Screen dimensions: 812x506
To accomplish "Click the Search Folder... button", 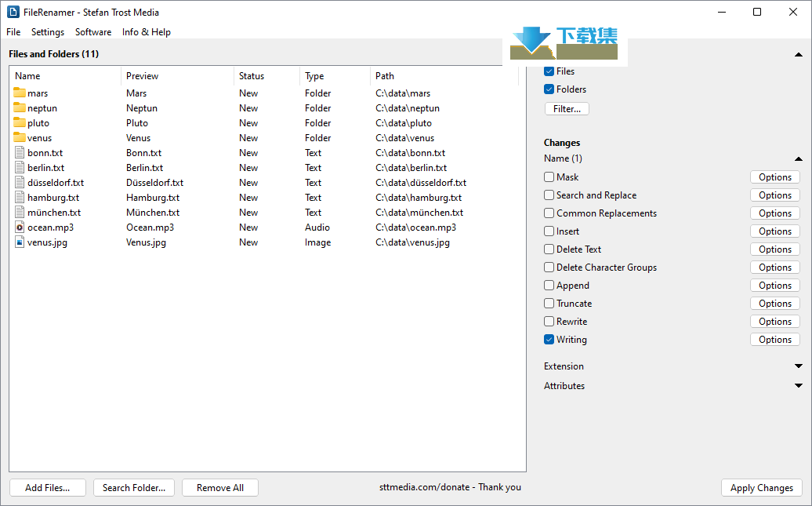I will tap(133, 488).
